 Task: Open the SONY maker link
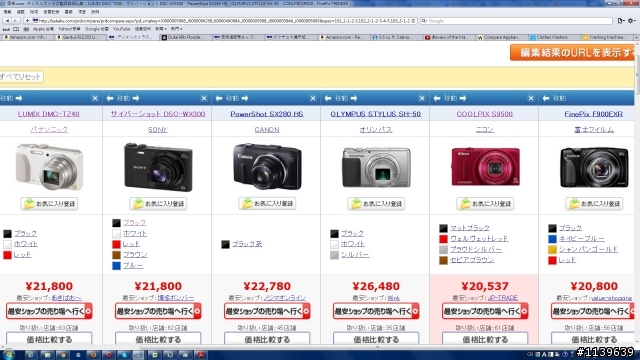158,129
